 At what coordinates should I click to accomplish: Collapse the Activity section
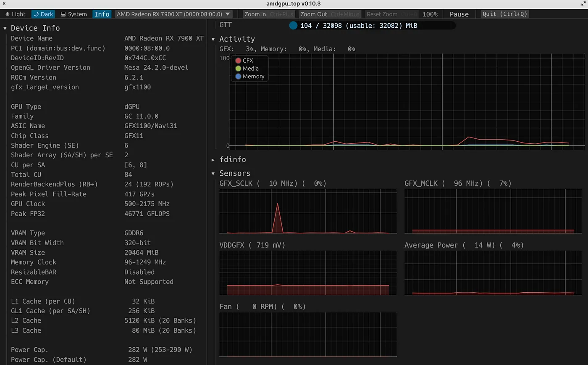pyautogui.click(x=213, y=39)
